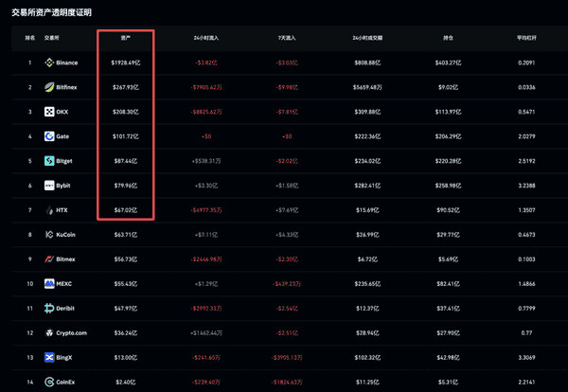This screenshot has height=392, width=568.
Task: Sort by the 资产 column header
Action: [126, 38]
